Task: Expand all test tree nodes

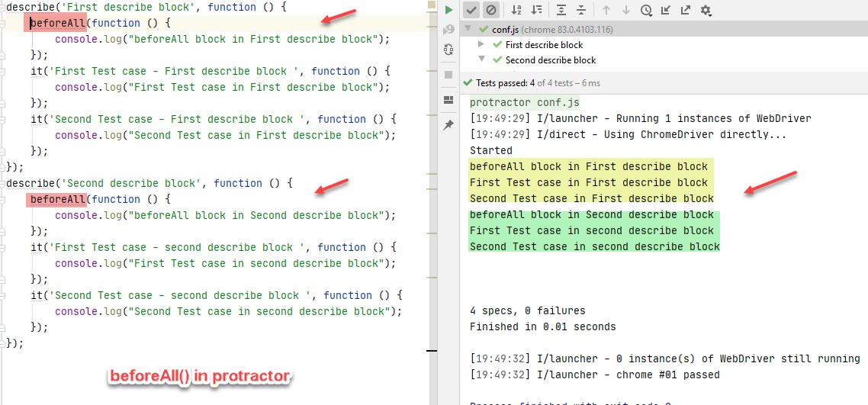Action: pos(561,10)
